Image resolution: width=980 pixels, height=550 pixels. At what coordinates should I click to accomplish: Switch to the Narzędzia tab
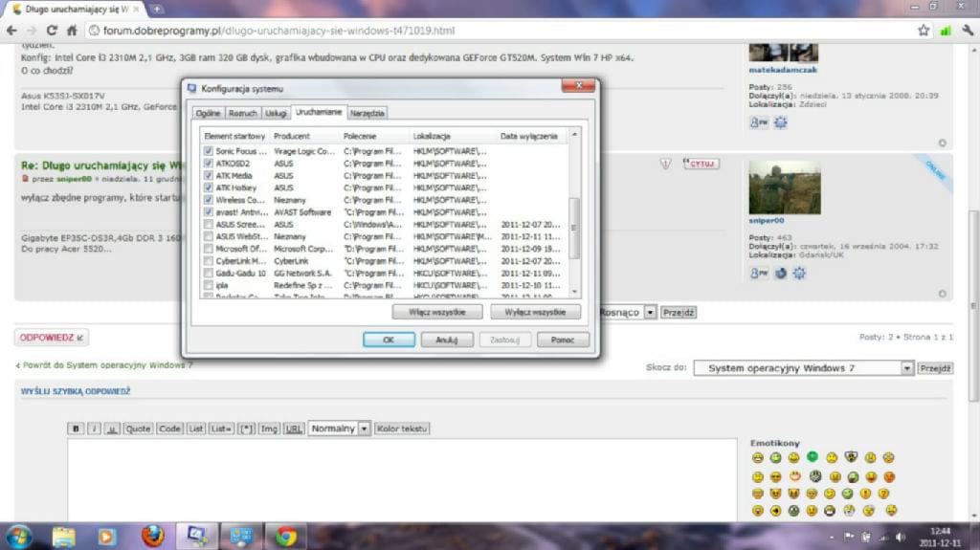coord(367,113)
